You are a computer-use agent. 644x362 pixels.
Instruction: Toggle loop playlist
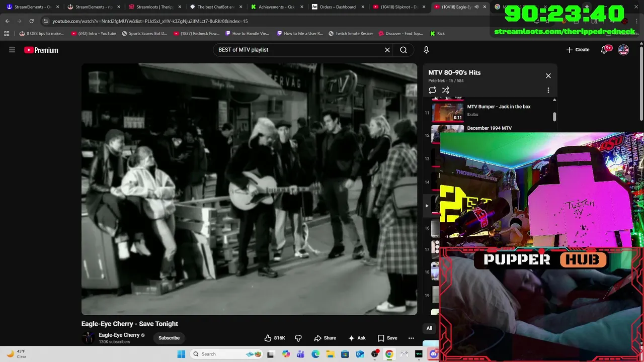pos(432,90)
